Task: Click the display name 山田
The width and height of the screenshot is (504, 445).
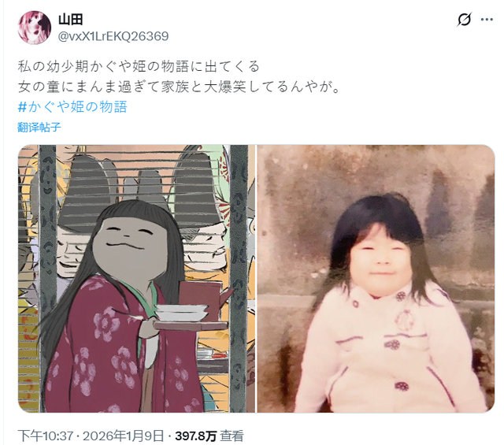Action: (71, 20)
